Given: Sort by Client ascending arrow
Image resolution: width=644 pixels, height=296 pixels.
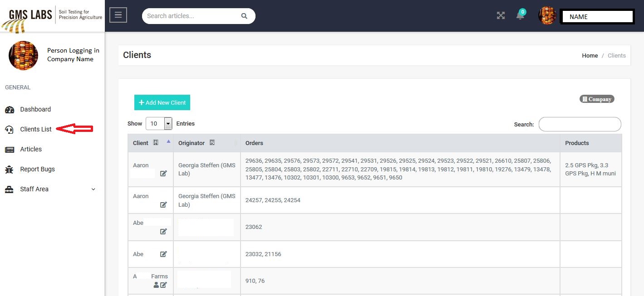Looking at the screenshot, I should pos(168,141).
